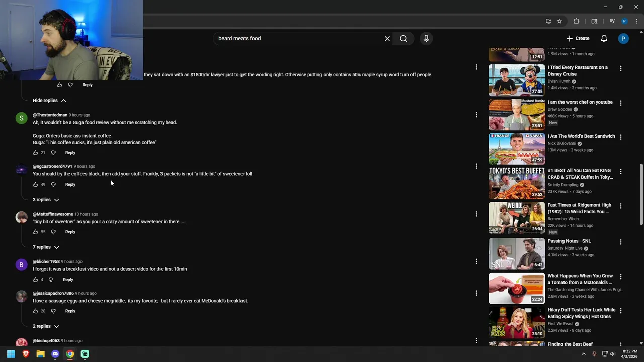Click the Create button
This screenshot has height=362, width=644.
(578, 38)
